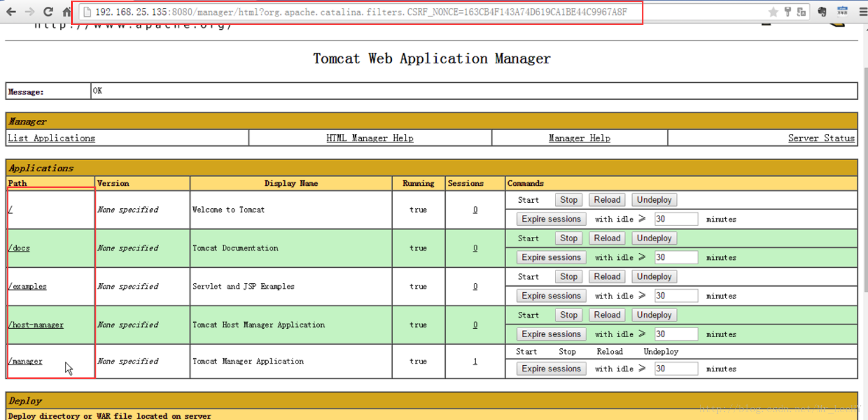Click the 'OK' message text
Screen dimensions: 868x420
pyautogui.click(x=97, y=91)
